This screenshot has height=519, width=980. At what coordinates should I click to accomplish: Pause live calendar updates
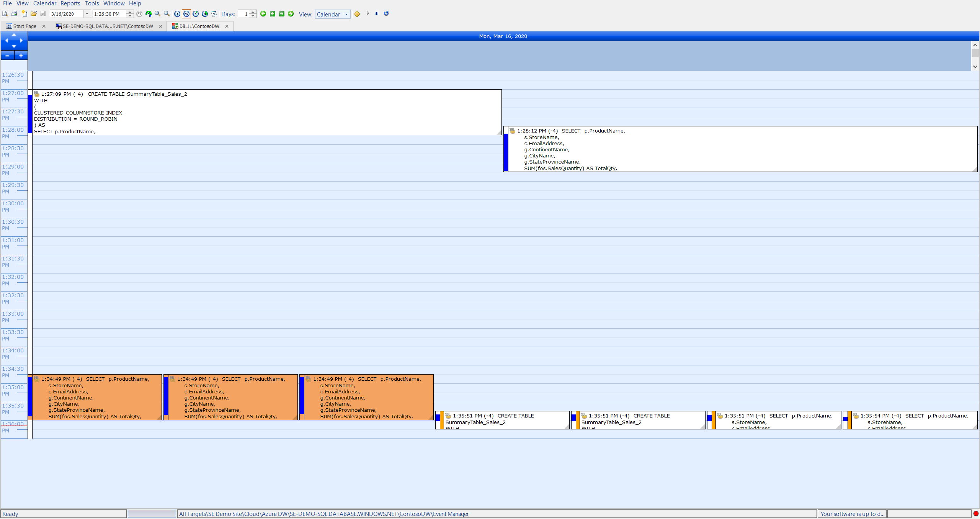tap(377, 14)
